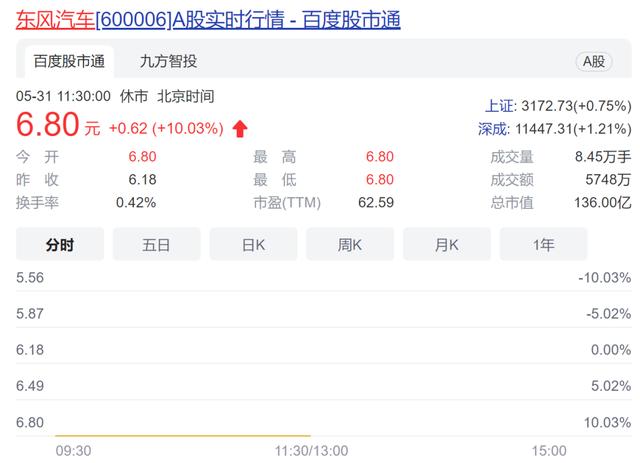This screenshot has height=463, width=640.
Task: Click the 5.56 chart axis label
Action: [x=30, y=278]
